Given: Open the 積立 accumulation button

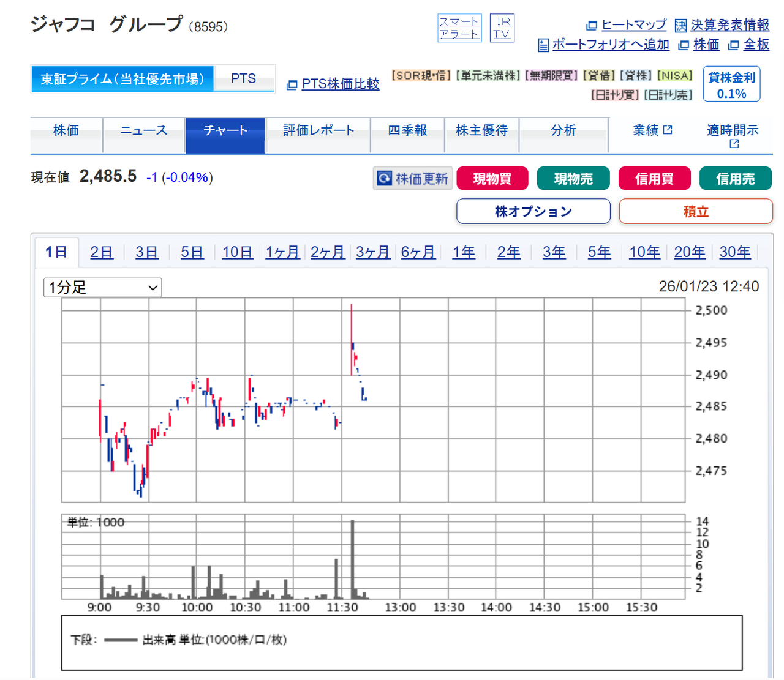Looking at the screenshot, I should tap(696, 211).
